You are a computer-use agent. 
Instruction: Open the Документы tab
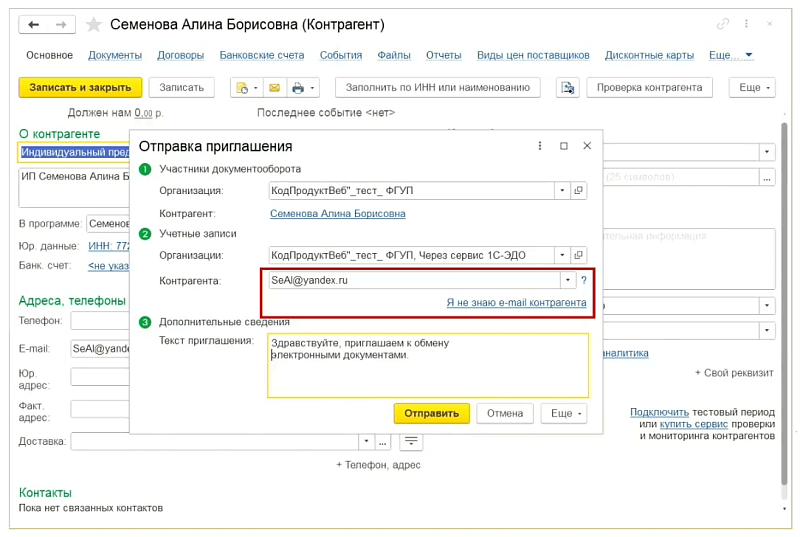(x=115, y=55)
